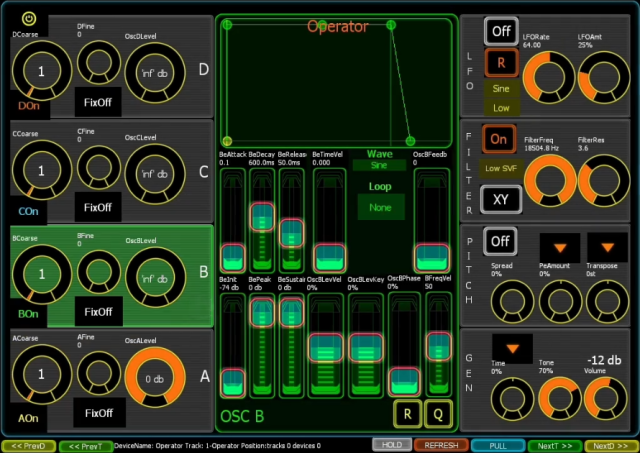This screenshot has width=640, height=453.
Task: Open the LFO Low range selector
Action: pos(501,108)
